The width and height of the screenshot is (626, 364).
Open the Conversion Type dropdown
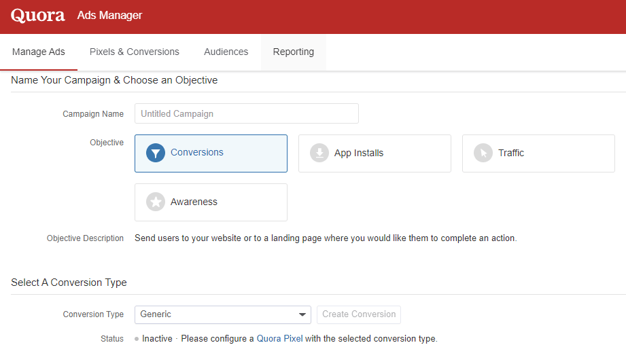(223, 314)
